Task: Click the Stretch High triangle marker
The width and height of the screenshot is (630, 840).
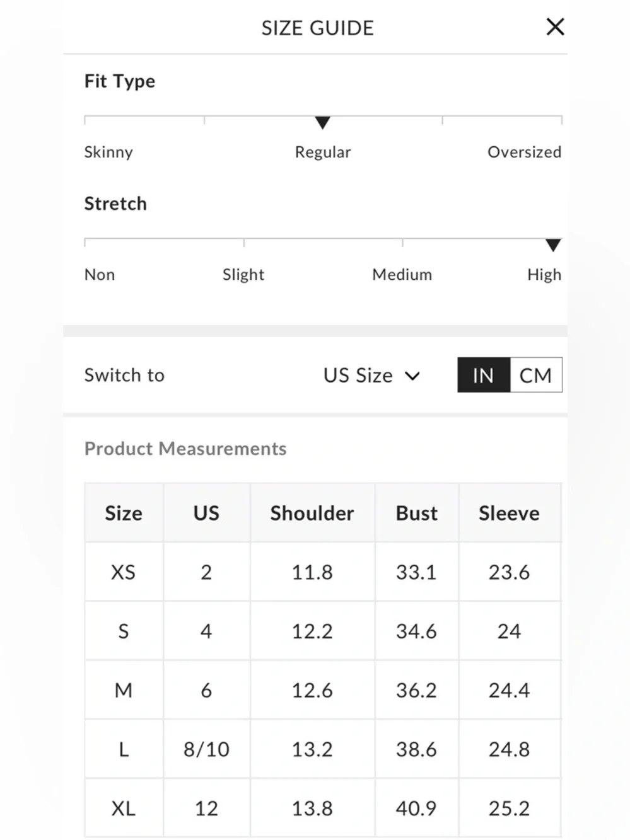Action: tap(553, 245)
